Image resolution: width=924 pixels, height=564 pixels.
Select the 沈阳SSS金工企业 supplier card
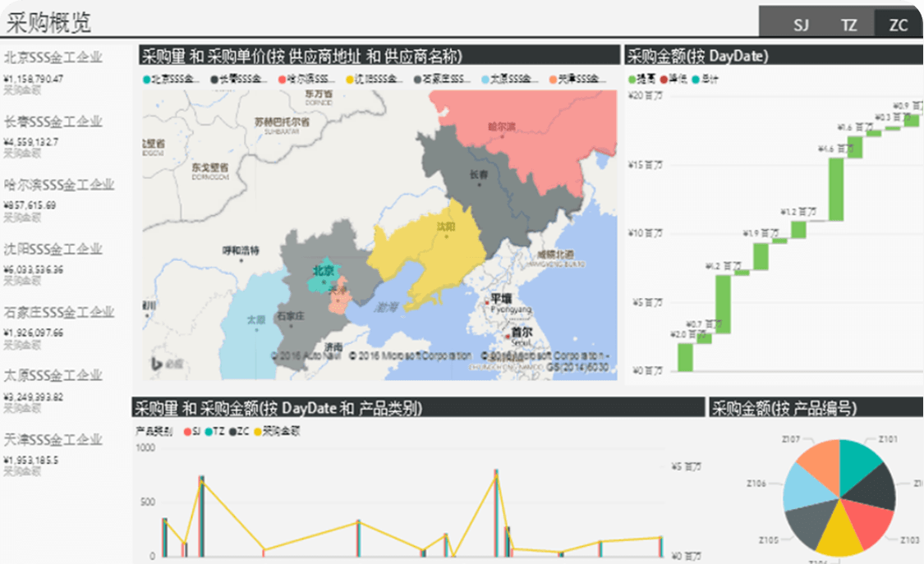[53, 264]
